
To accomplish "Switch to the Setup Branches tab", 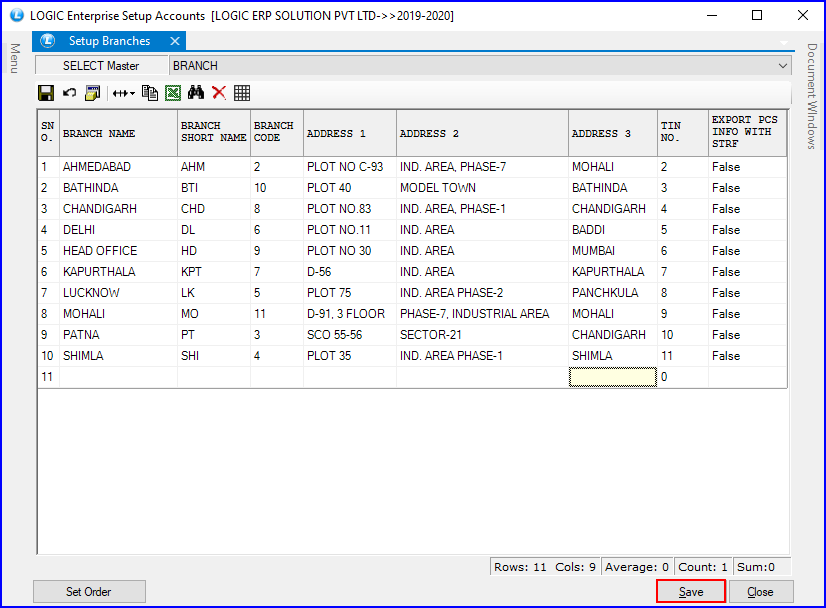I will click(x=109, y=41).
